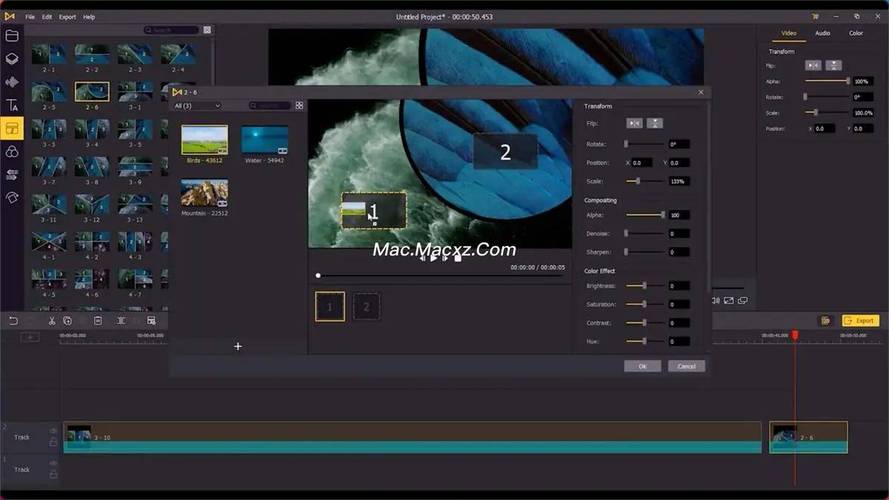The width and height of the screenshot is (889, 500).
Task: Click the snapshot icon under main preview
Action: click(x=729, y=300)
